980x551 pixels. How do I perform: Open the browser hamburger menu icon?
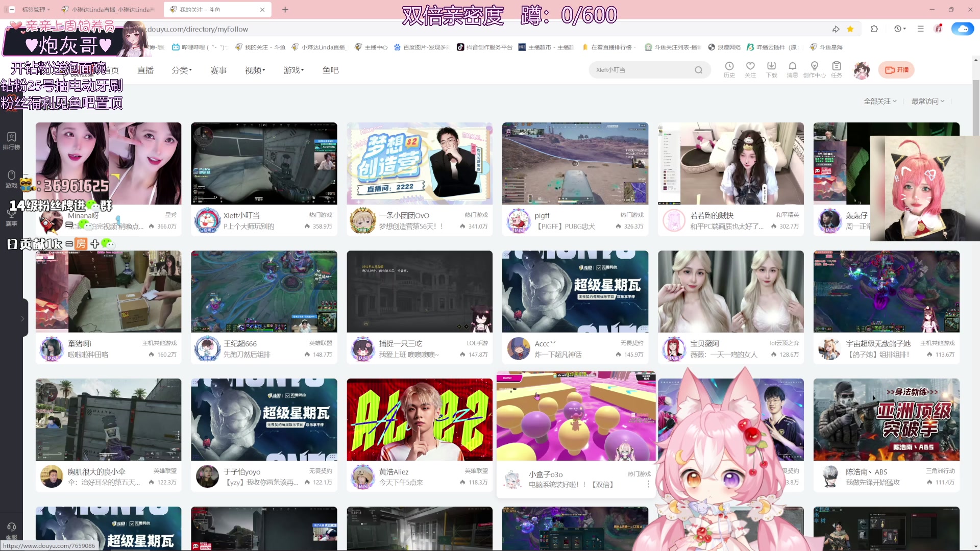point(920,29)
